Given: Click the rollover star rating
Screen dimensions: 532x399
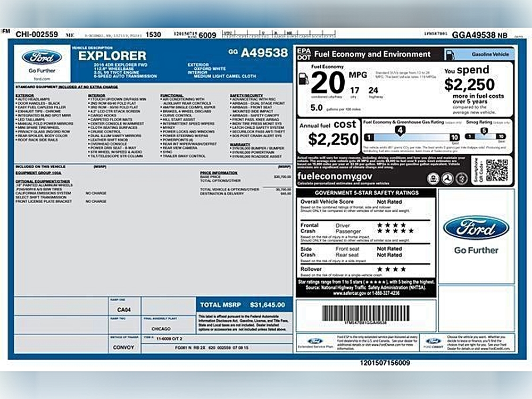Looking at the screenshot, I should point(391,269).
